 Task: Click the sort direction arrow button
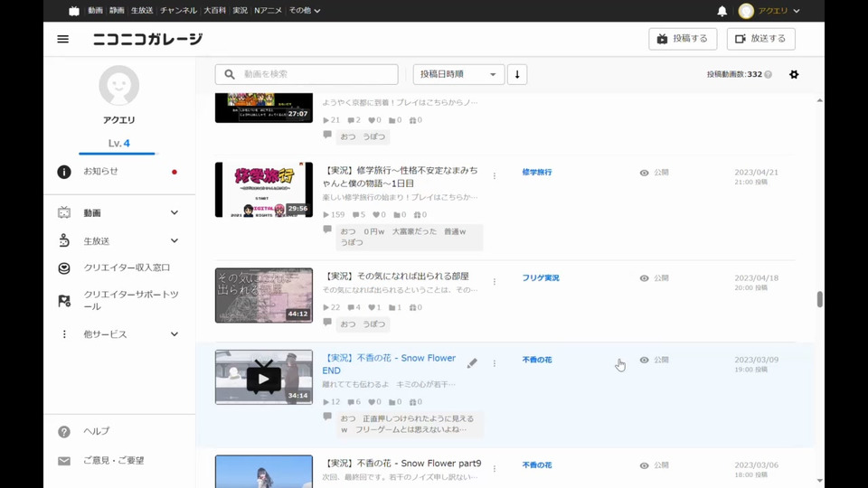517,74
